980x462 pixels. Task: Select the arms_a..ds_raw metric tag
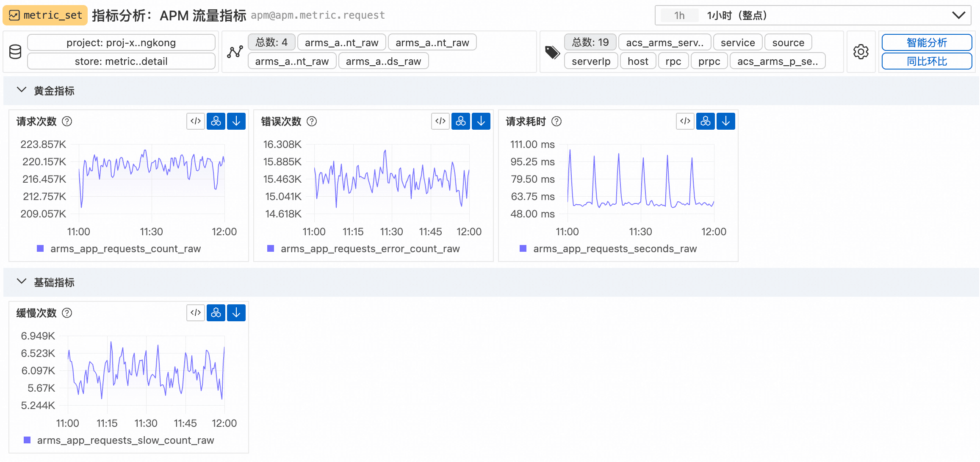[x=383, y=61]
